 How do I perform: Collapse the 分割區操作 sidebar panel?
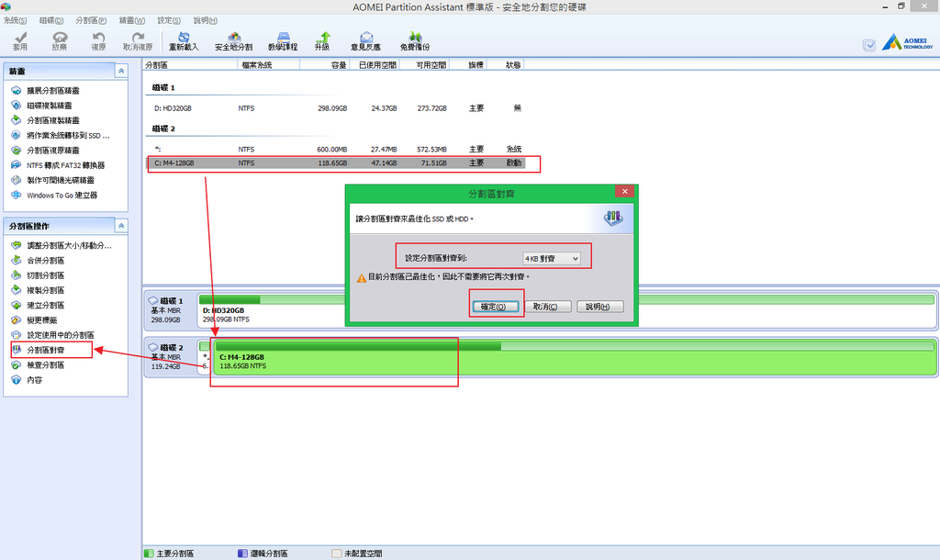pyautogui.click(x=121, y=226)
